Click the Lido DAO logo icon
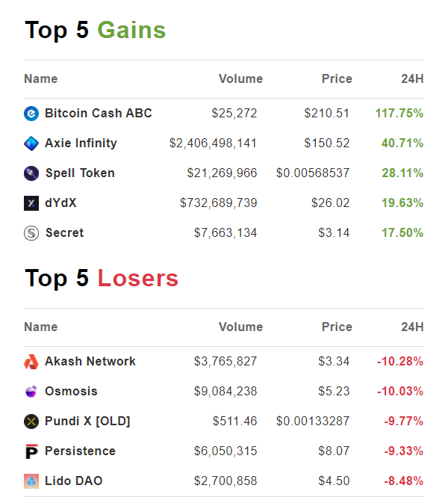The height and width of the screenshot is (497, 448). 31,481
